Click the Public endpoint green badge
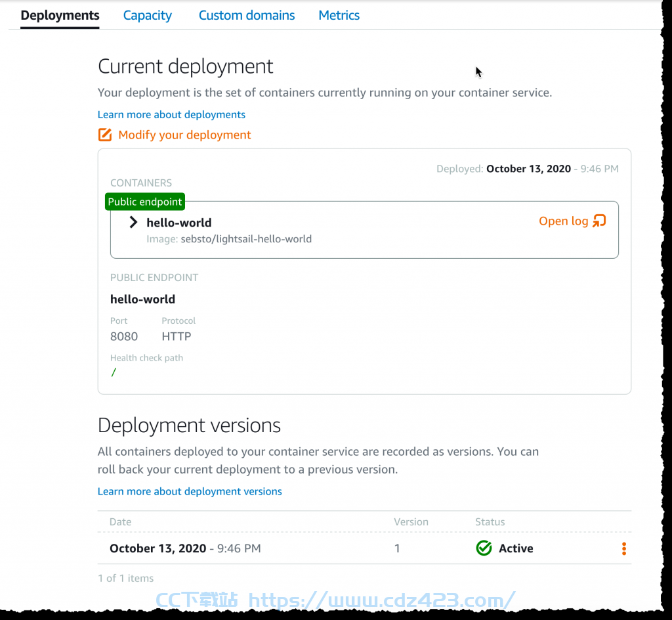The height and width of the screenshot is (620, 672). (x=145, y=202)
